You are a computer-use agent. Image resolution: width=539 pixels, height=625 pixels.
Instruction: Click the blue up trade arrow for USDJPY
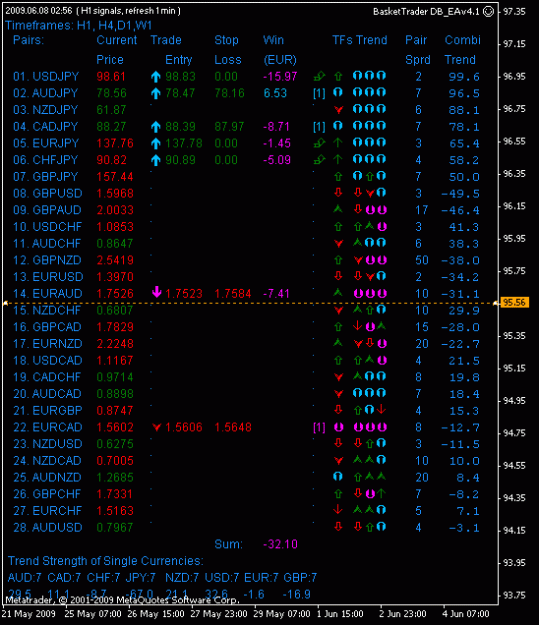156,77
